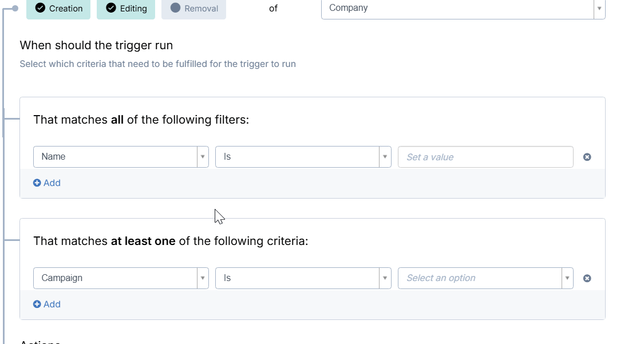644x344 pixels.
Task: Open the Company entity dropdown
Action: pyautogui.click(x=463, y=9)
